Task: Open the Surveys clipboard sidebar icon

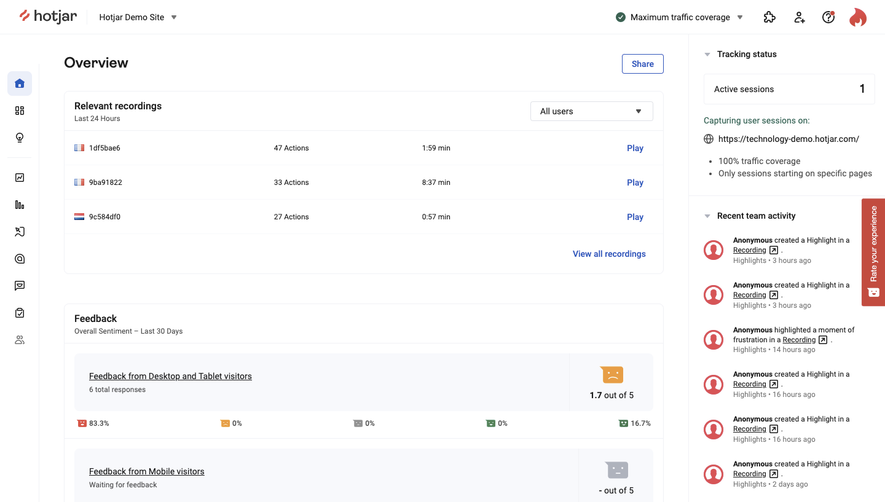Action: [20, 313]
